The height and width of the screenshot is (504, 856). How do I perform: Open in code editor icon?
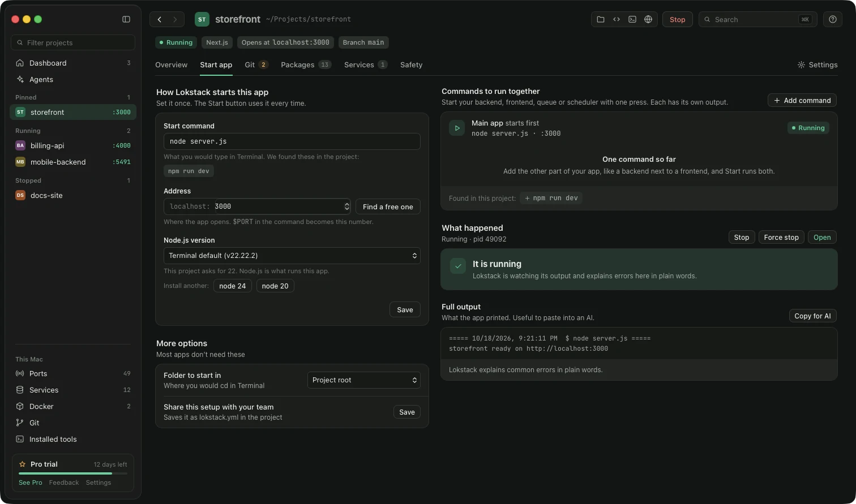617,19
